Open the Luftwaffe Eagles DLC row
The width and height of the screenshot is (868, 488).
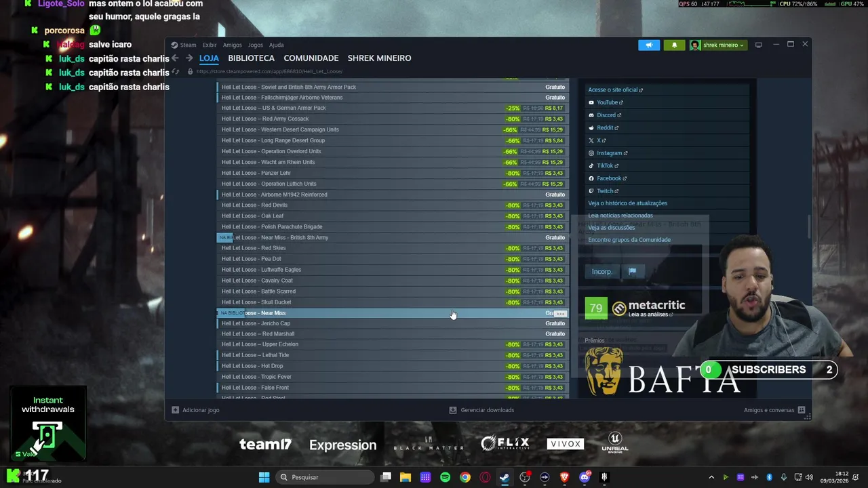(393, 270)
